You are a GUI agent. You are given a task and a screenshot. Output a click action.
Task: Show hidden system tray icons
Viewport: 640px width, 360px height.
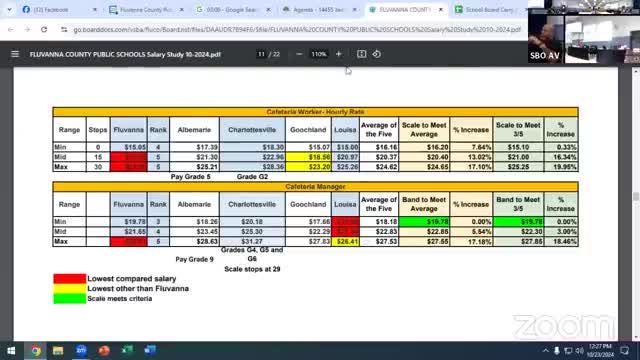coord(546,351)
